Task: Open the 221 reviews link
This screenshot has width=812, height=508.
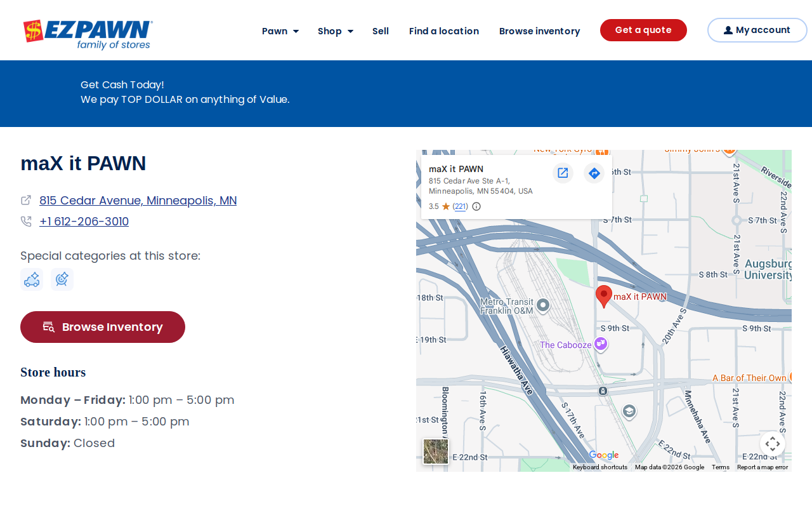Action: coord(461,206)
